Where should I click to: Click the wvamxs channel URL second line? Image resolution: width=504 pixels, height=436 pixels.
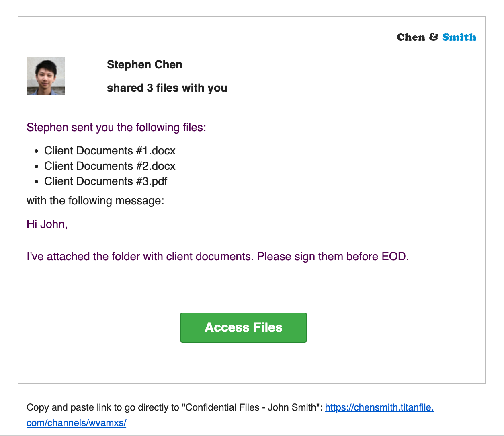point(76,423)
